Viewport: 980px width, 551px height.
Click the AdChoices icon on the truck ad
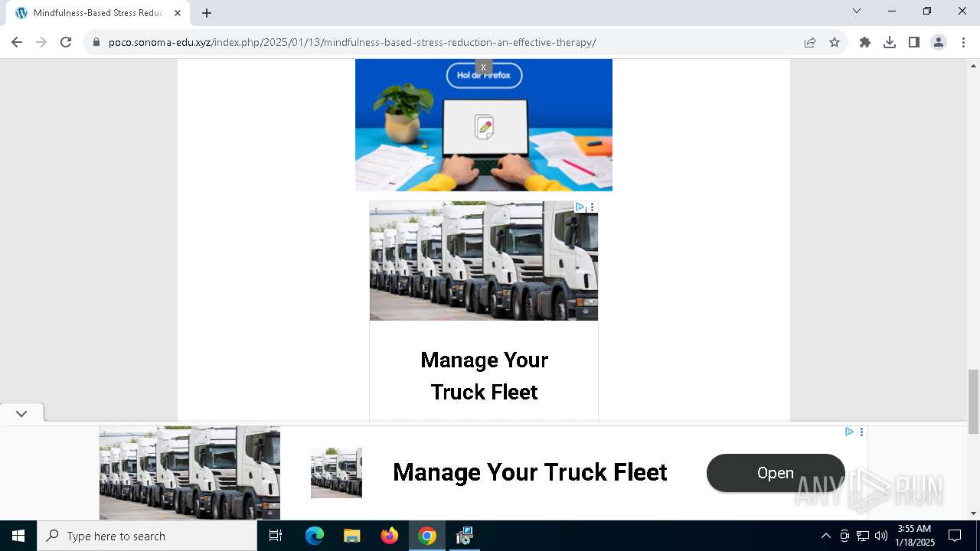(580, 207)
